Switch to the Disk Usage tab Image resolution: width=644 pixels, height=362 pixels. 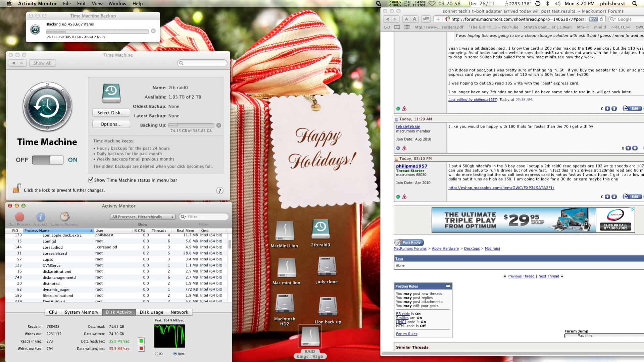pyautogui.click(x=151, y=312)
